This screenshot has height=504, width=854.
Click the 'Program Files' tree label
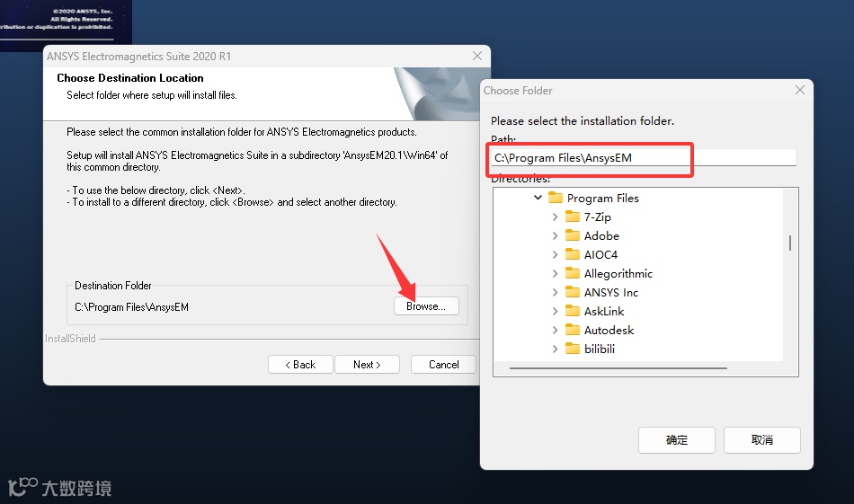click(603, 199)
